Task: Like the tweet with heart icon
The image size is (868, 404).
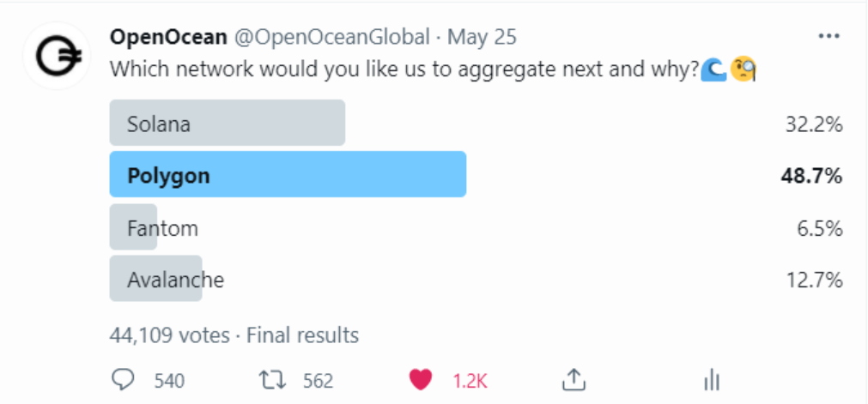Action: coord(420,380)
